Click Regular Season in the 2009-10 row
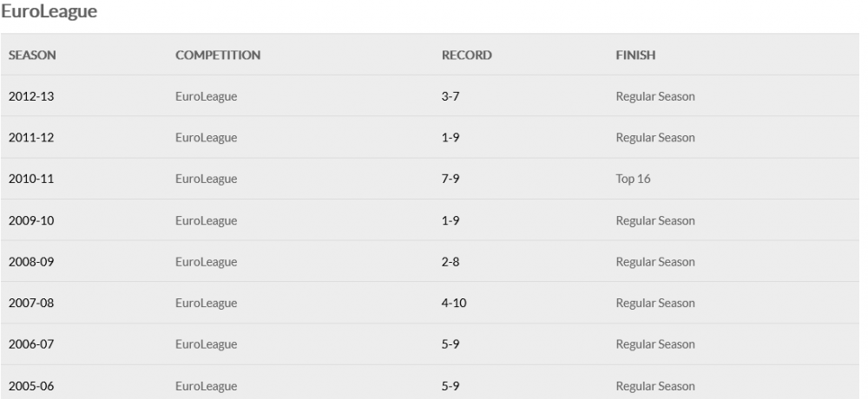 pyautogui.click(x=655, y=221)
